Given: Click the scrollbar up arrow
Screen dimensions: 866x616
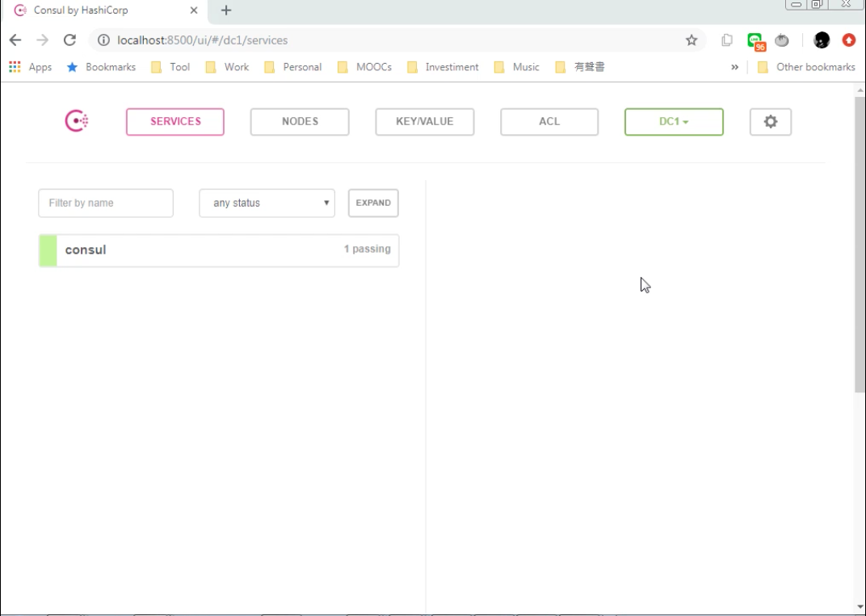Looking at the screenshot, I should [860, 90].
